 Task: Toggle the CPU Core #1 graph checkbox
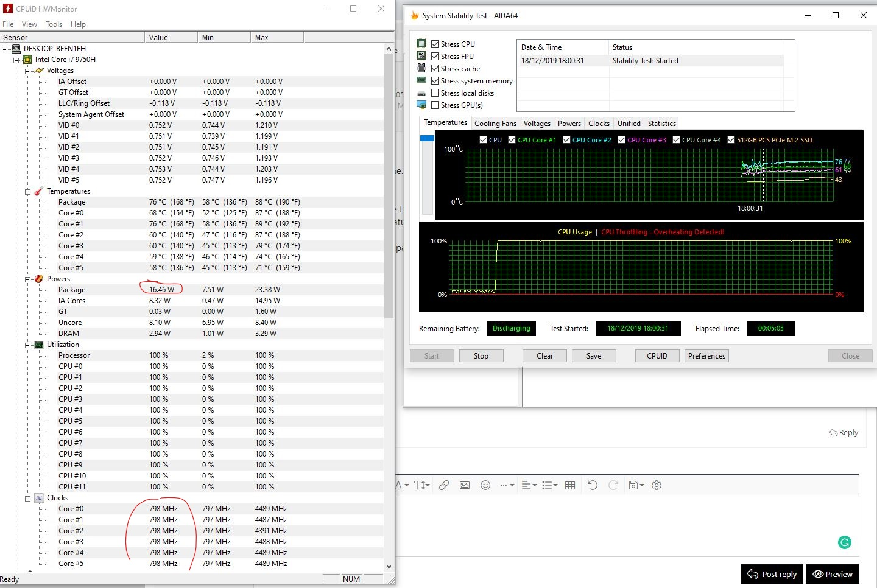click(512, 139)
